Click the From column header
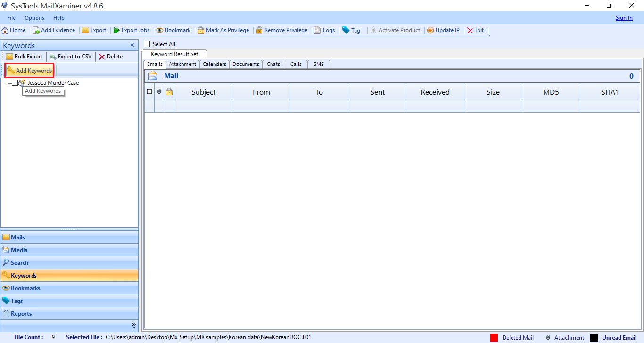Viewport: 644px width, 343px height. (x=261, y=92)
